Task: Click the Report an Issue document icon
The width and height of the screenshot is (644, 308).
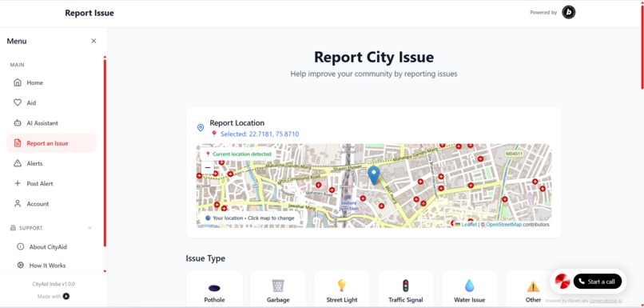Action: click(x=18, y=143)
